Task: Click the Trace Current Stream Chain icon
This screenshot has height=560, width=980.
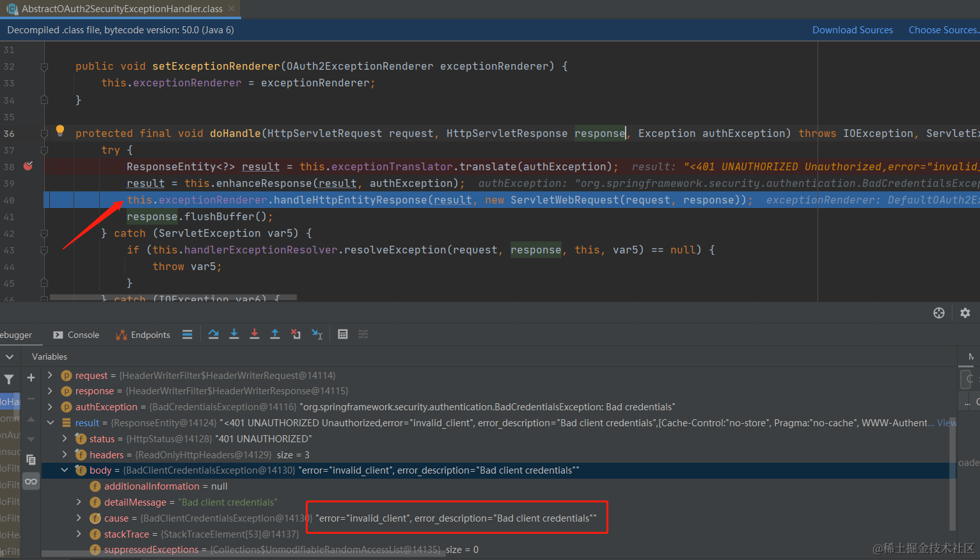Action: (x=363, y=334)
